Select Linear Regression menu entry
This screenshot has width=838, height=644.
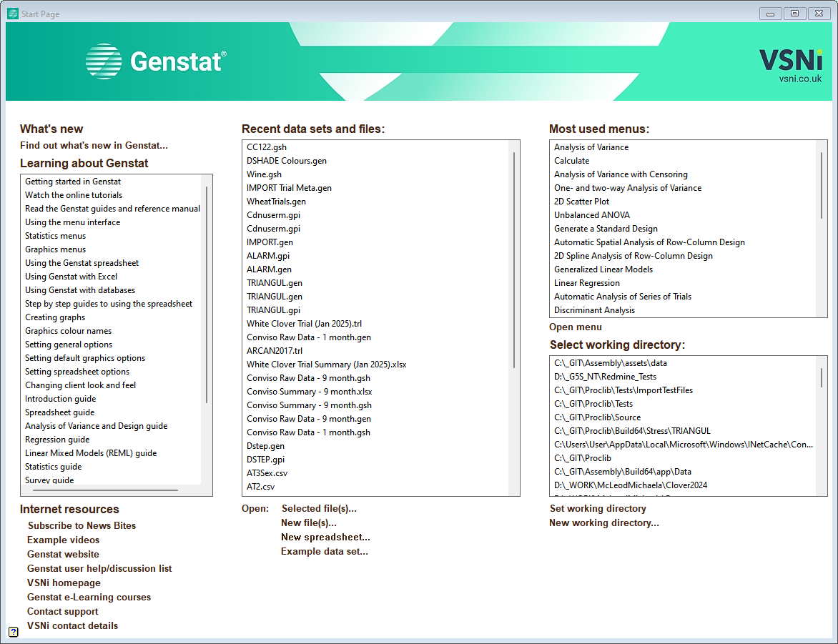coord(587,283)
